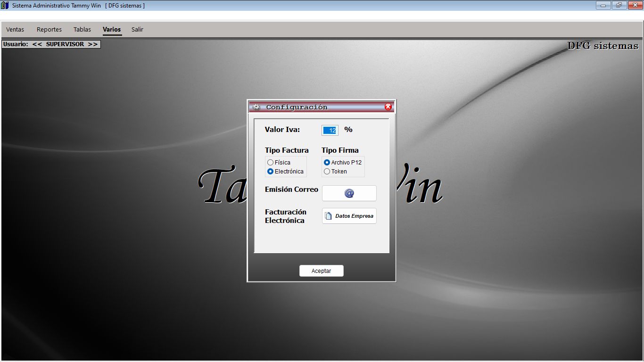The height and width of the screenshot is (362, 644).
Task: Click the Tipo Factura heading
Action: (x=287, y=150)
